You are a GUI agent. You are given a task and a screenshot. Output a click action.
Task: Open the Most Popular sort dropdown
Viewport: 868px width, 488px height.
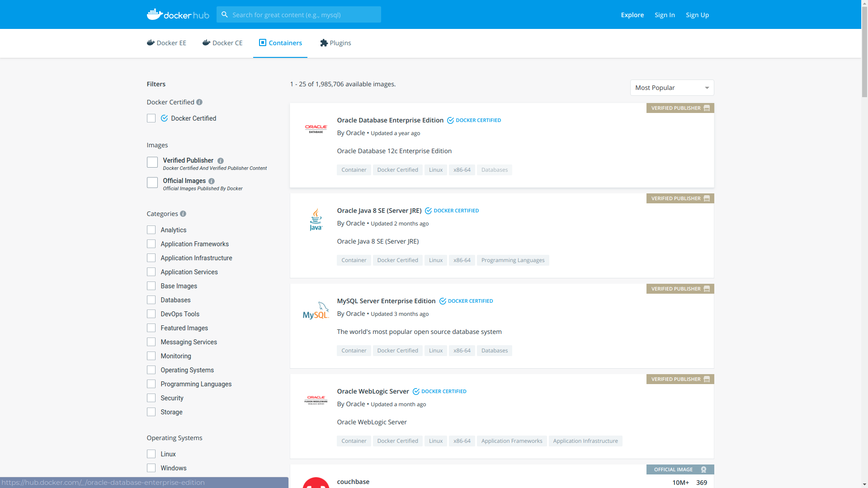click(x=672, y=88)
